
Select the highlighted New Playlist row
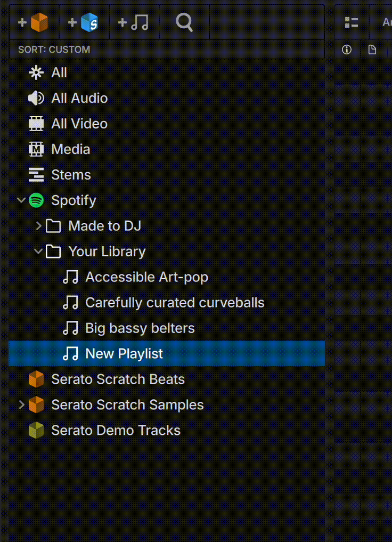pos(167,354)
